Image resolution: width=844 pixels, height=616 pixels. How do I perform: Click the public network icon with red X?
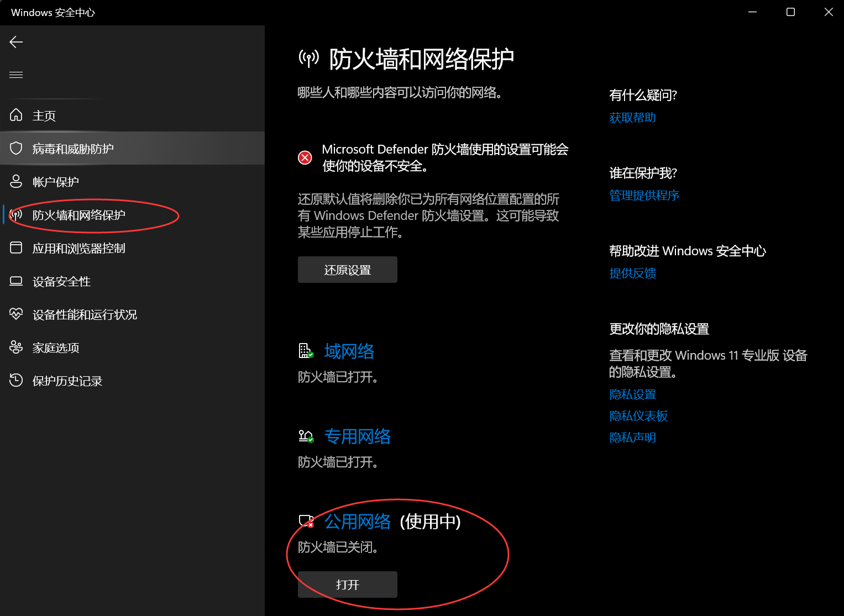pyautogui.click(x=306, y=521)
